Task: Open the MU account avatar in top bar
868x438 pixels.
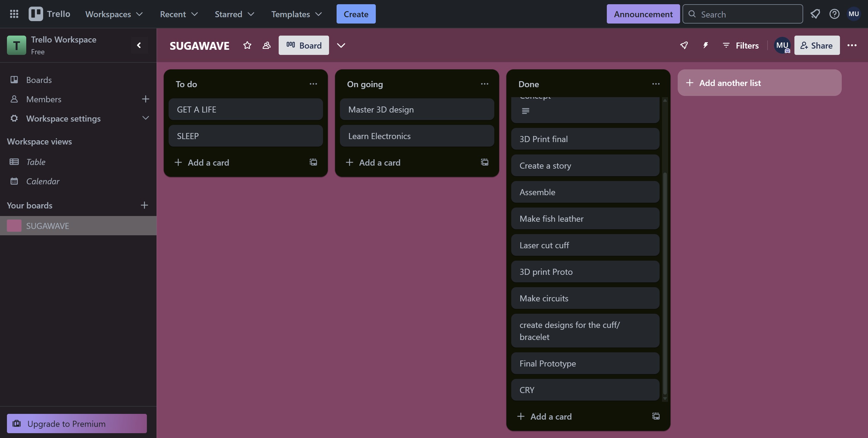Action: pos(854,14)
